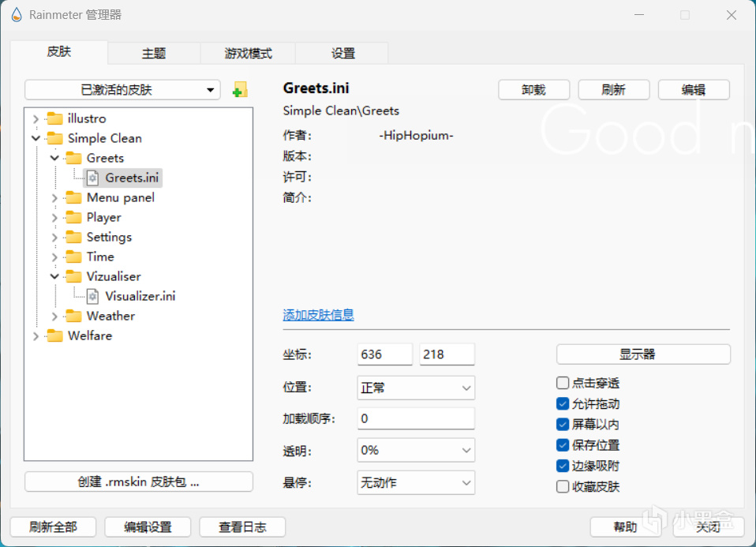The width and height of the screenshot is (756, 547).
Task: Open the 悬停 dropdown showing 无动作
Action: coord(416,483)
